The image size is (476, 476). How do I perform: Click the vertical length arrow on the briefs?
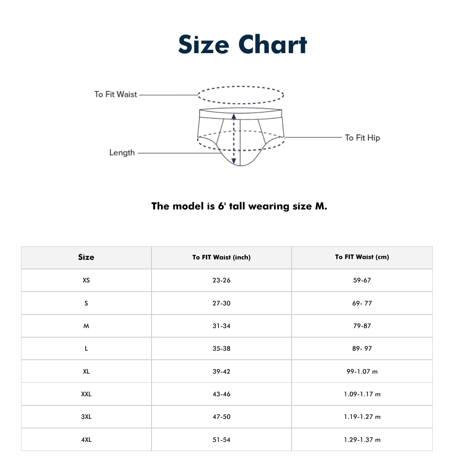tap(234, 139)
